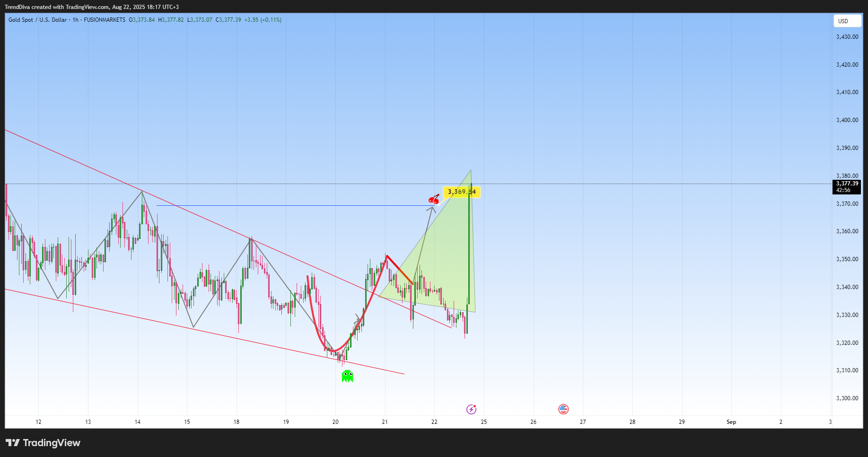Click the 3,350.00 price axis label
The height and width of the screenshot is (457, 868).
847,259
